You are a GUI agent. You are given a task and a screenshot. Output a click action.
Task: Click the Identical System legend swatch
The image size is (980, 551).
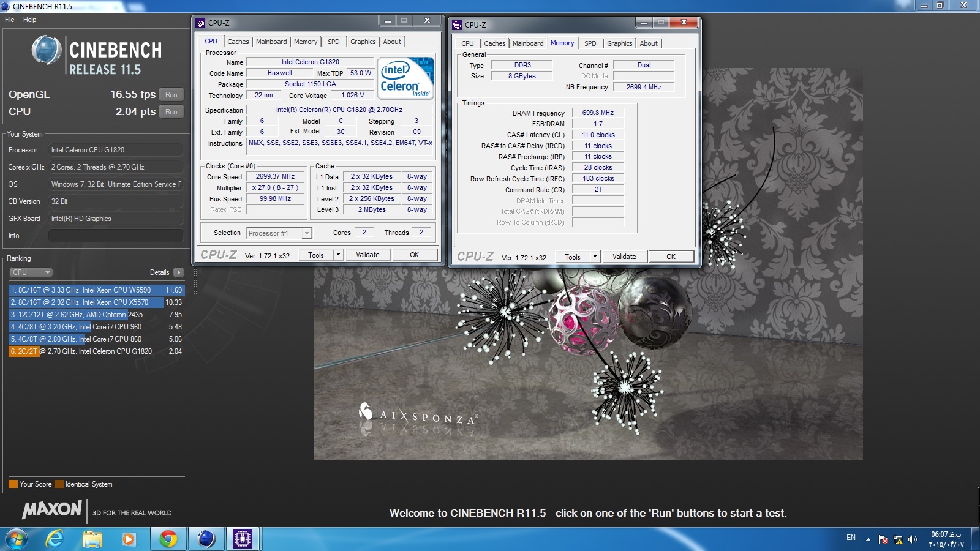(x=59, y=484)
